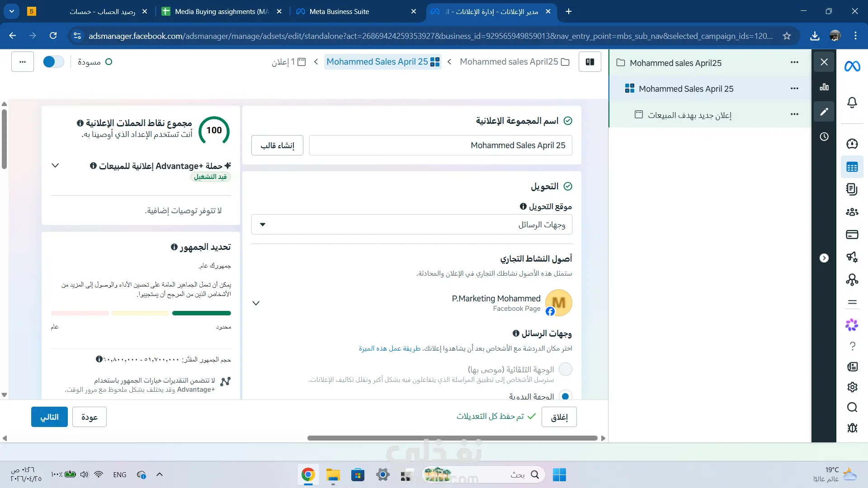This screenshot has height=488, width=868.
Task: Select the Mohammed Sales April 25 breadcrumb
Action: pos(382,62)
